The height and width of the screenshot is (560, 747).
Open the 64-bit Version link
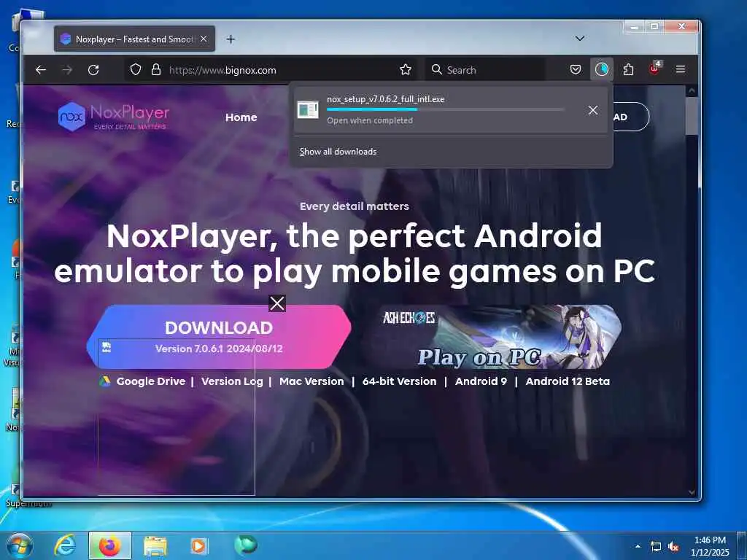click(399, 381)
